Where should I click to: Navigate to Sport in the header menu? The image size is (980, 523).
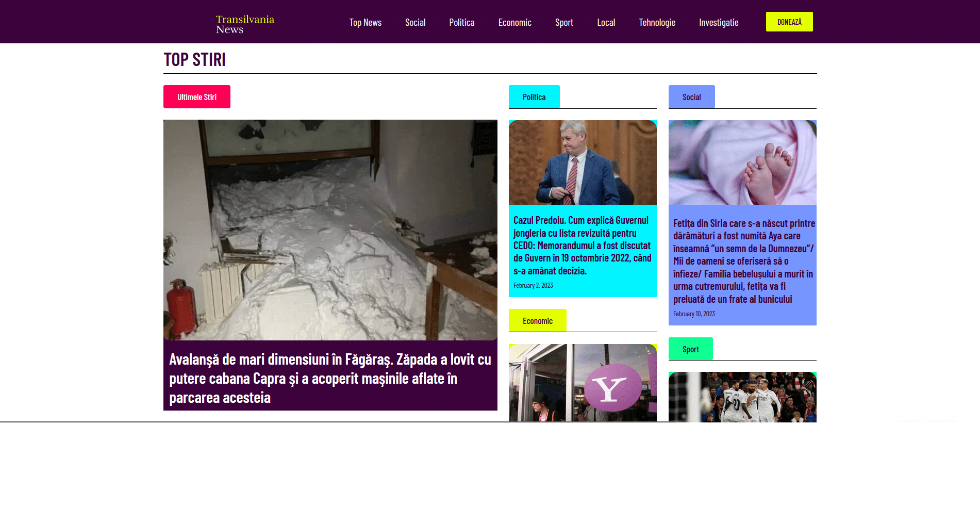point(564,22)
